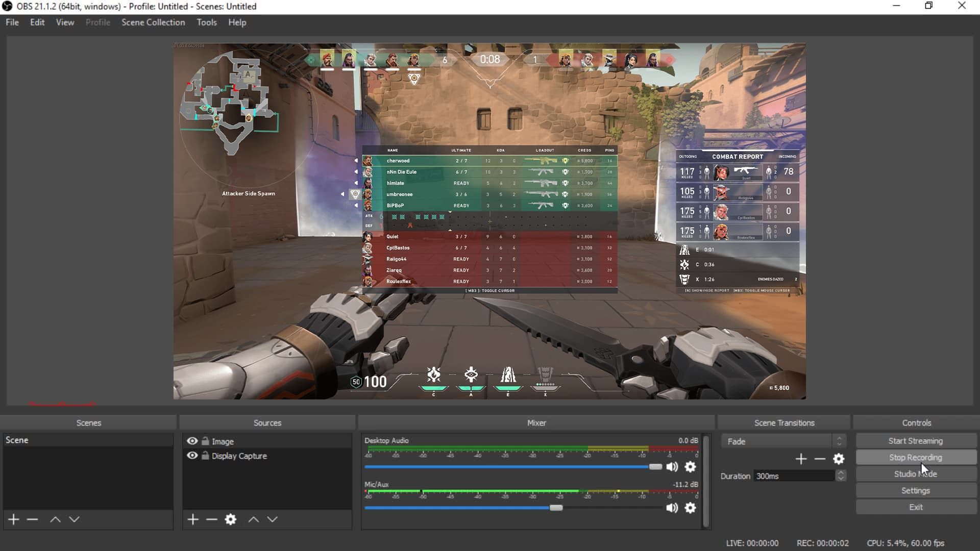Click the OBS logo in title bar
Image resolution: width=980 pixels, height=551 pixels.
7,6
